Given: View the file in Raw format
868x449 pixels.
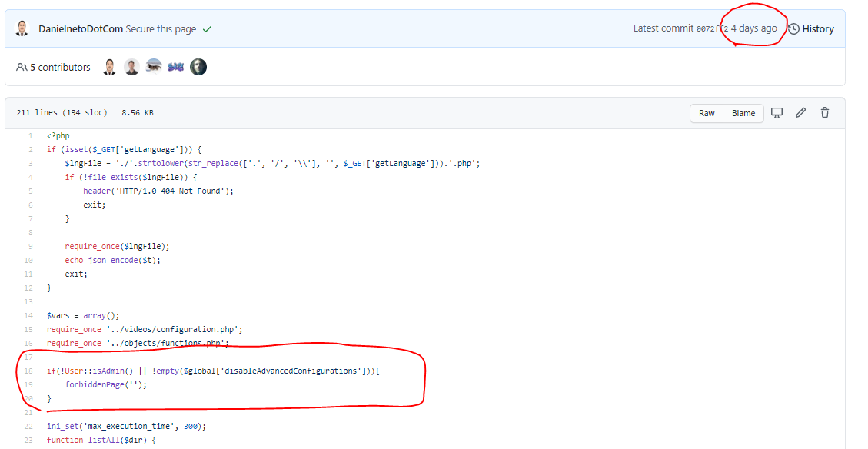Looking at the screenshot, I should click(707, 113).
